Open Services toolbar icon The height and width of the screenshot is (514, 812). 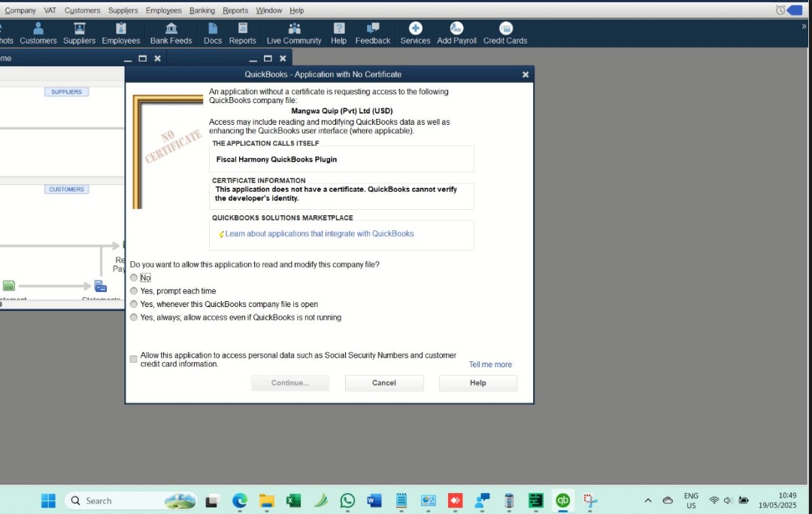pyautogui.click(x=415, y=34)
